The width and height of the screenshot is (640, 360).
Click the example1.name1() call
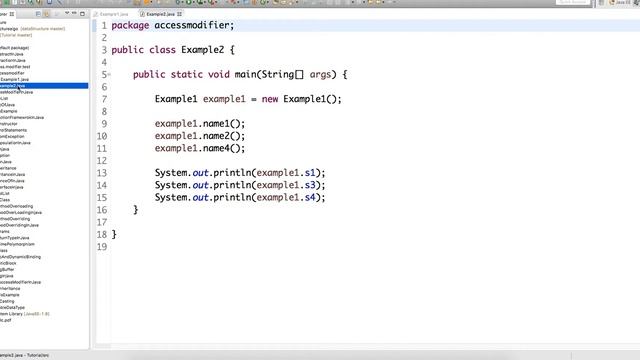pos(200,124)
